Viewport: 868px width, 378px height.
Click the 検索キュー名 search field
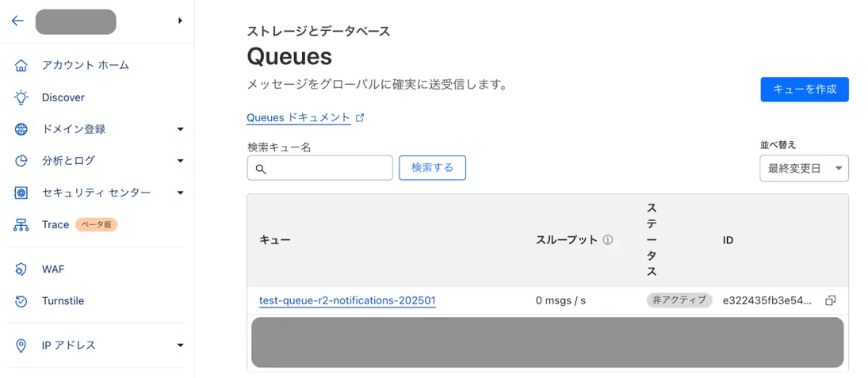[320, 168]
